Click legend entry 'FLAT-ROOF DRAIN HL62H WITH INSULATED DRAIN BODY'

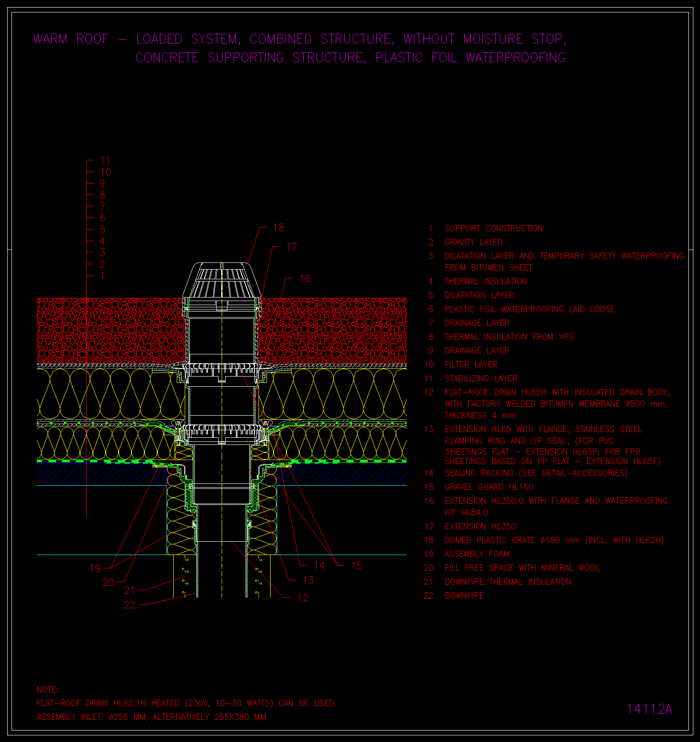coord(557,393)
